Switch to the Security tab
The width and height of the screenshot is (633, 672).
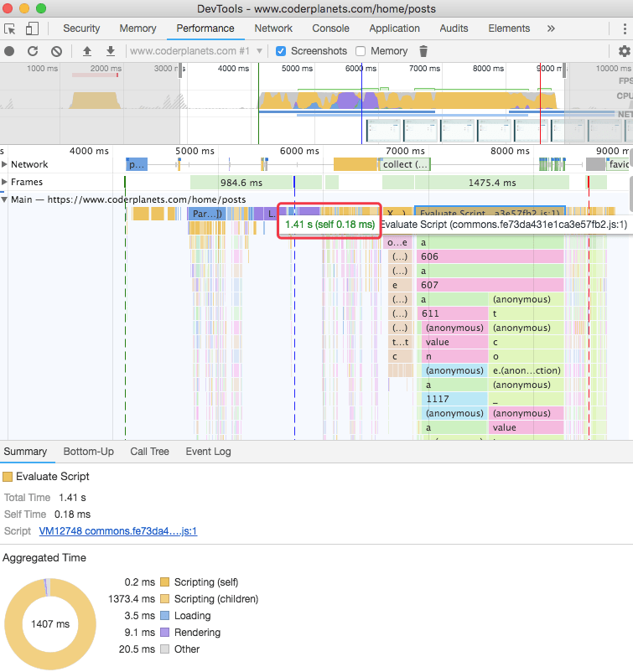click(81, 28)
